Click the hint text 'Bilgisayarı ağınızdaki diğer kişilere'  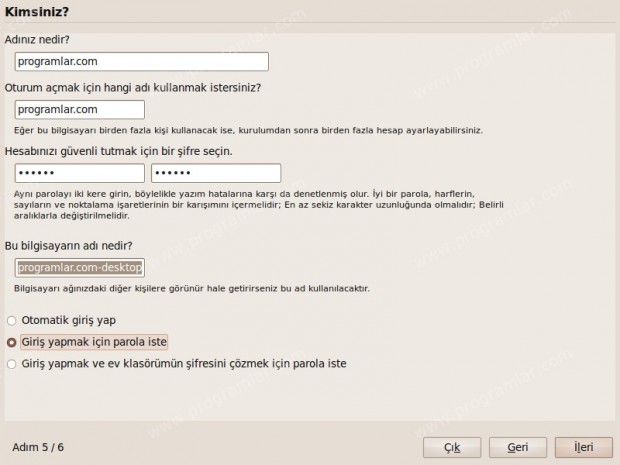pyautogui.click(x=192, y=288)
